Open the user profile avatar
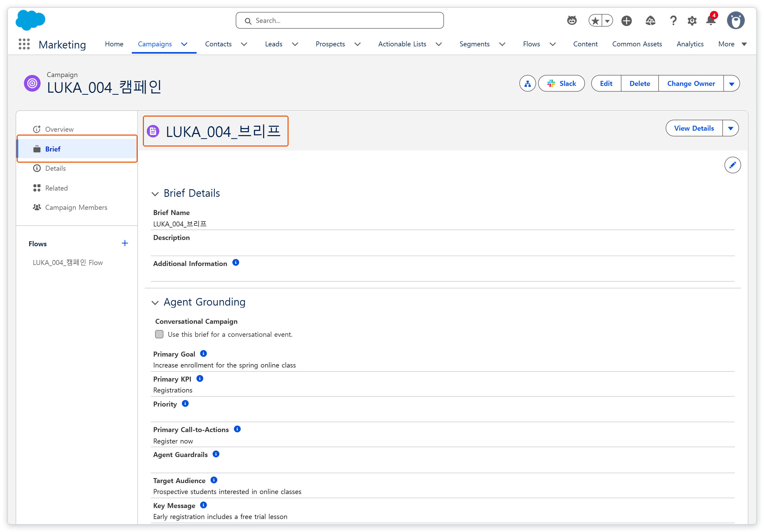 click(x=736, y=21)
